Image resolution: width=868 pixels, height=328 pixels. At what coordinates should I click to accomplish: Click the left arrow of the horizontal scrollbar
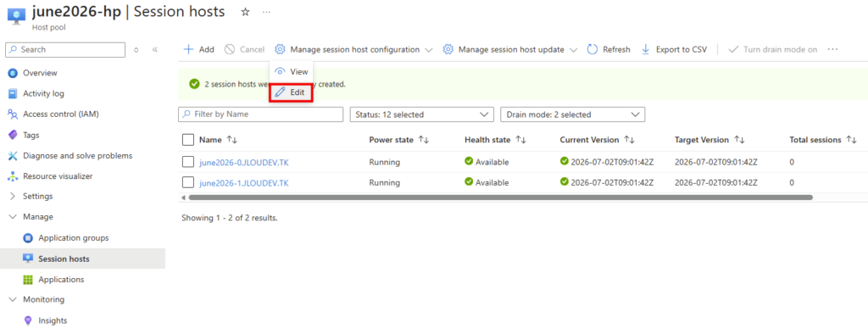tap(183, 197)
